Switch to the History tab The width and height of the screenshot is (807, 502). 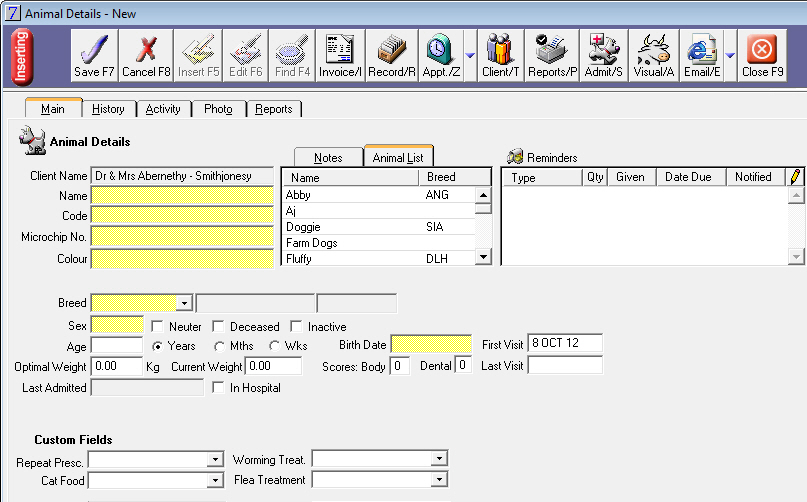(108, 109)
